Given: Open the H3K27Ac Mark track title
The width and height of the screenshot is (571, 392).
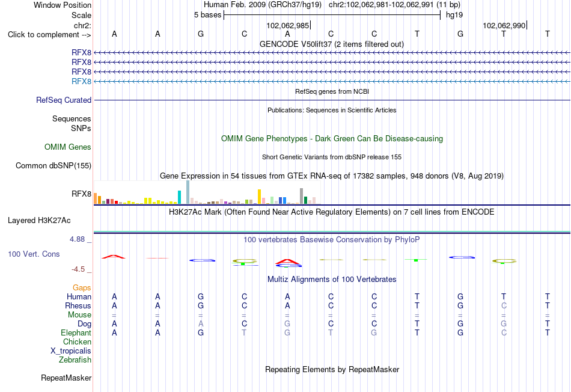Looking at the screenshot, I should [x=331, y=212].
